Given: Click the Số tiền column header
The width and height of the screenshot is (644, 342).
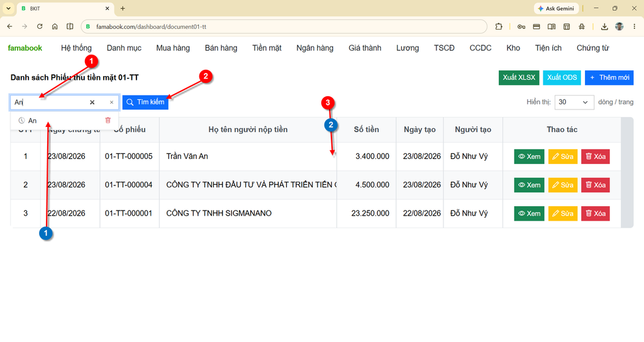Looking at the screenshot, I should (x=367, y=130).
